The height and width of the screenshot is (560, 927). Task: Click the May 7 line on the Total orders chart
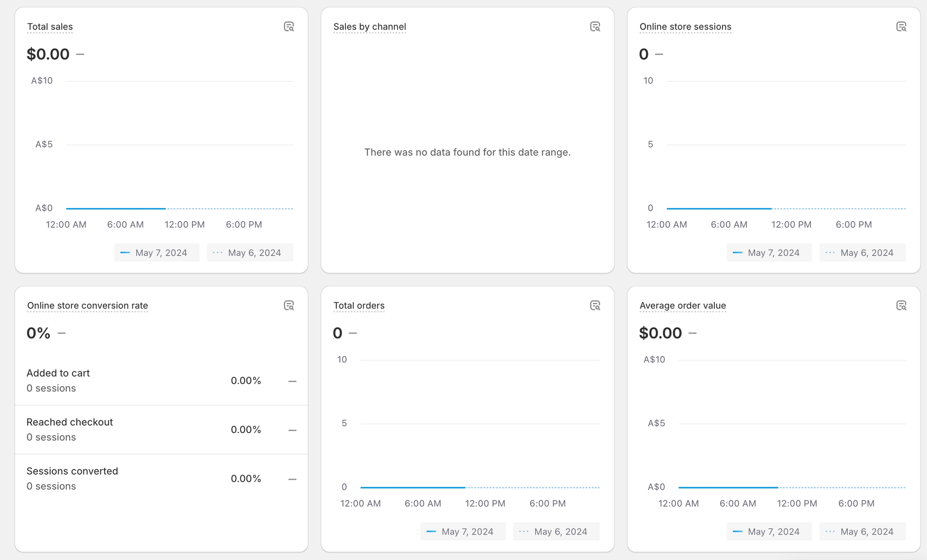[413, 487]
